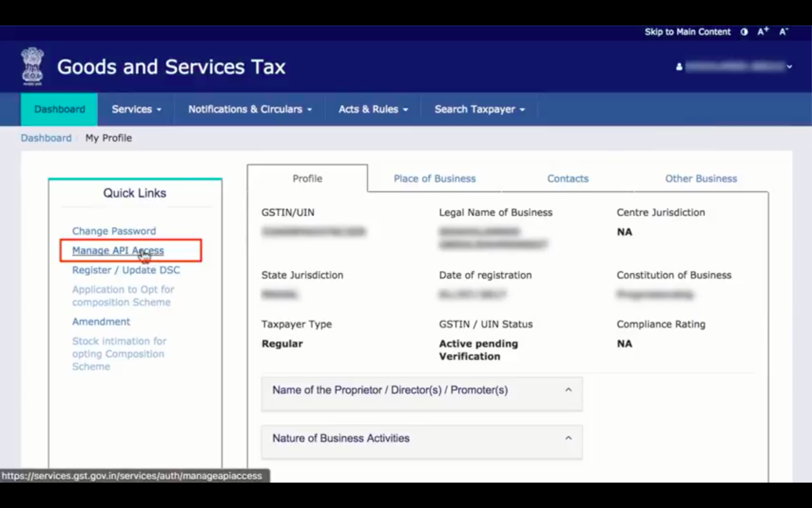Select the Profile tab
This screenshot has width=812, height=508.
pos(307,178)
